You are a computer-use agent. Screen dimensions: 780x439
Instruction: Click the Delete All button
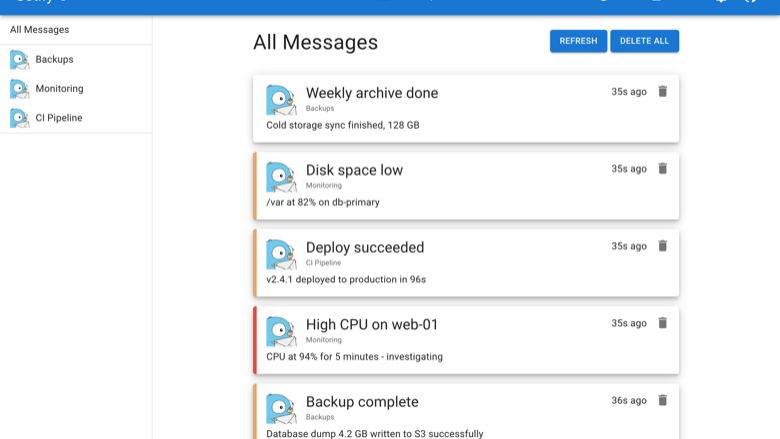tap(644, 41)
